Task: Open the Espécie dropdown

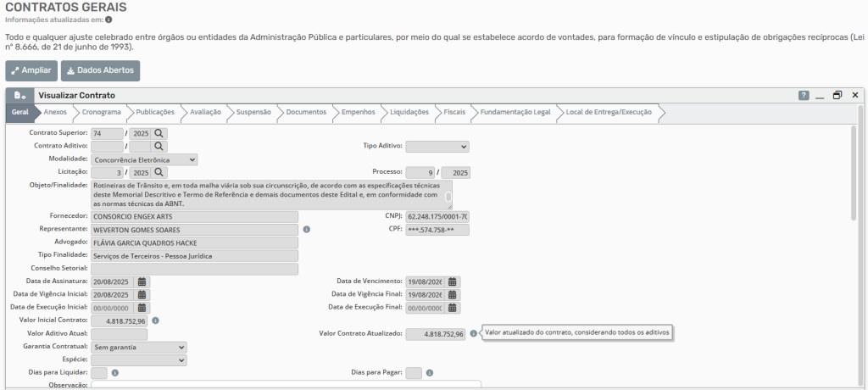Action: 138,360
